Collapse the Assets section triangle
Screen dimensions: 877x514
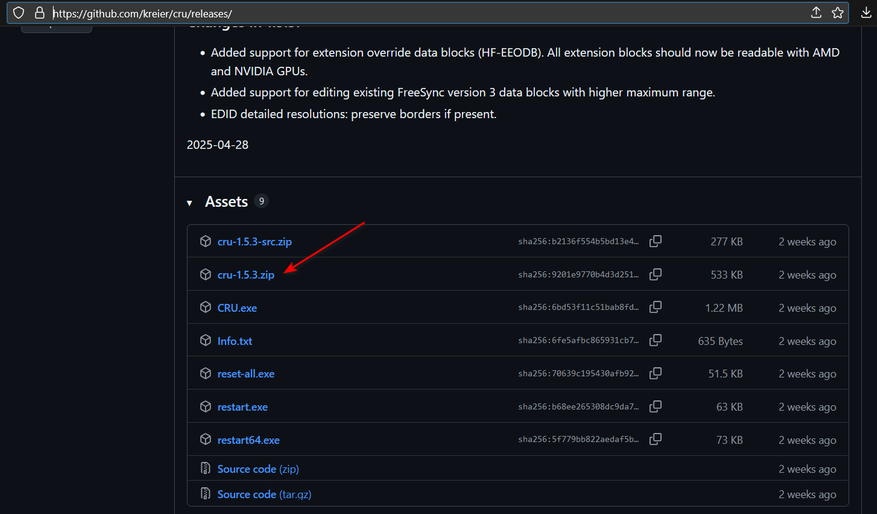[x=189, y=203]
